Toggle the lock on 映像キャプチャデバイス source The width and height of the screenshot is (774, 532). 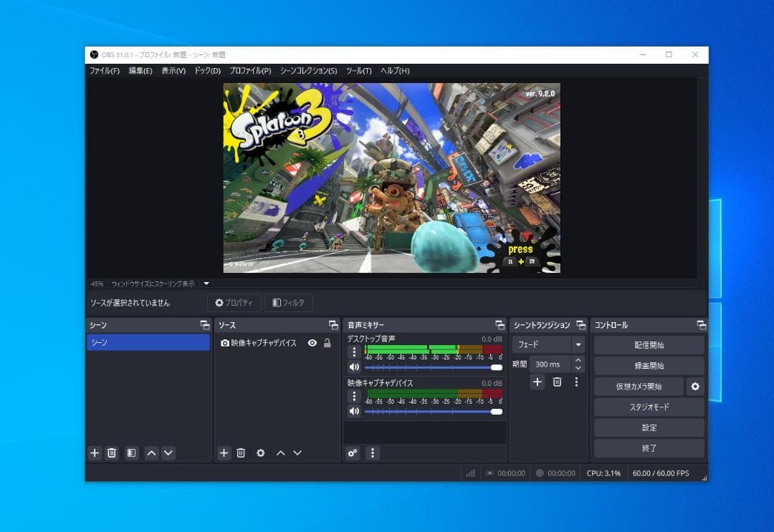pyautogui.click(x=328, y=343)
